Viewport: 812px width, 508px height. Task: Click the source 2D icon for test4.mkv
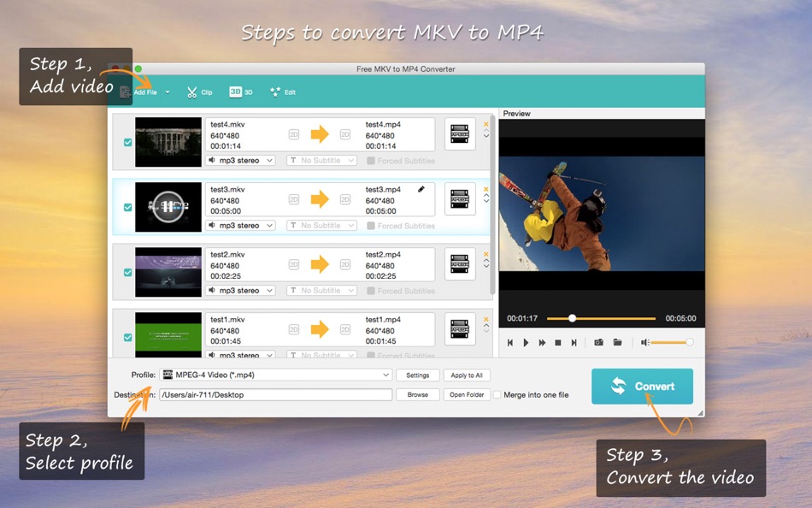click(x=294, y=134)
